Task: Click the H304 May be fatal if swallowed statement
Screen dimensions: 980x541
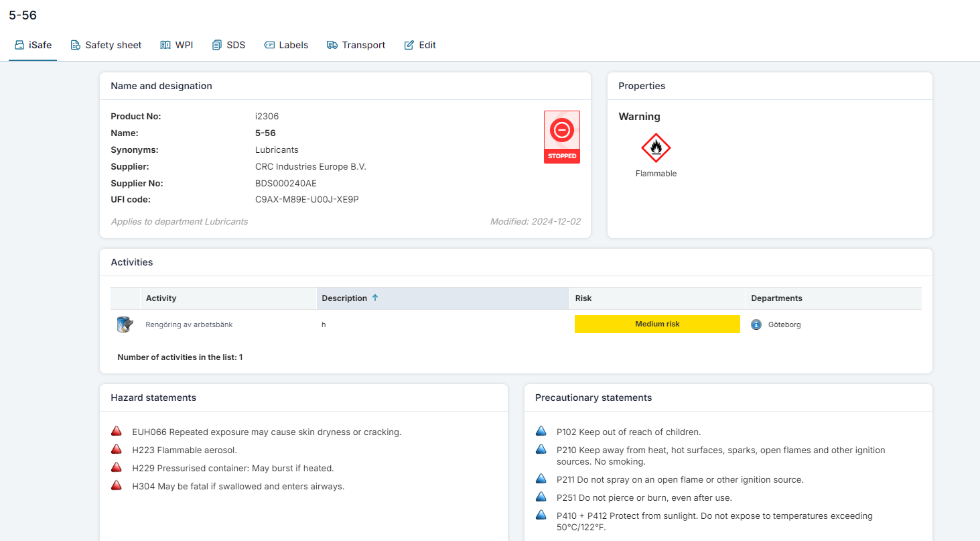Action: click(x=238, y=486)
